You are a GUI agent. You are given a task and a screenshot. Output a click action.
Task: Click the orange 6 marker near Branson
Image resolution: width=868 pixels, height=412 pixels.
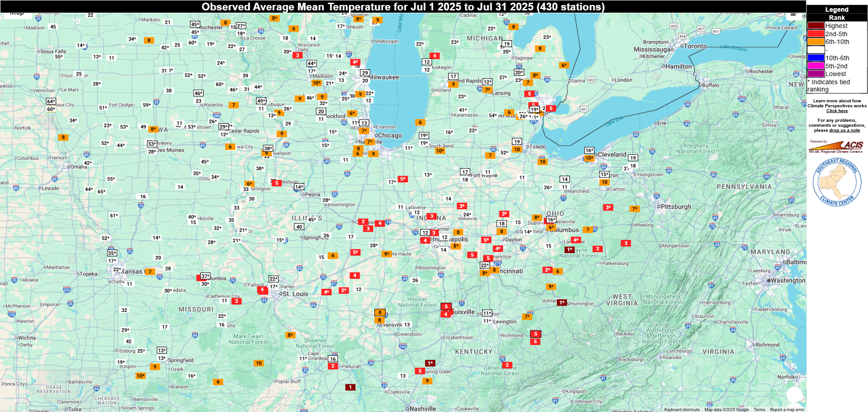click(x=218, y=382)
